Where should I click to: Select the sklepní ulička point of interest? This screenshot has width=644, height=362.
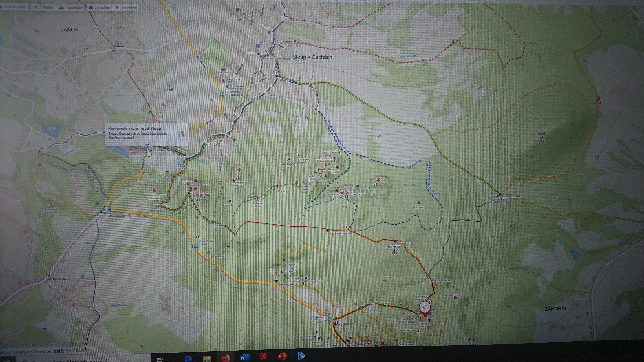coord(295,42)
